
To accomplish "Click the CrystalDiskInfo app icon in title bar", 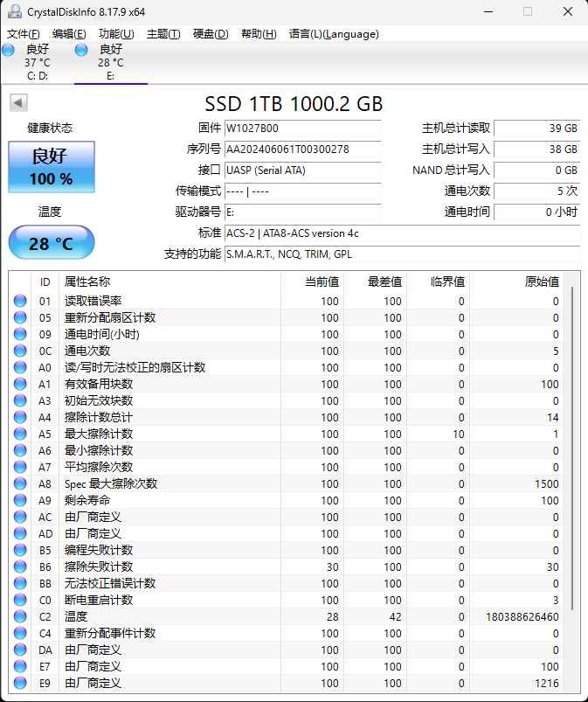I will (14, 11).
